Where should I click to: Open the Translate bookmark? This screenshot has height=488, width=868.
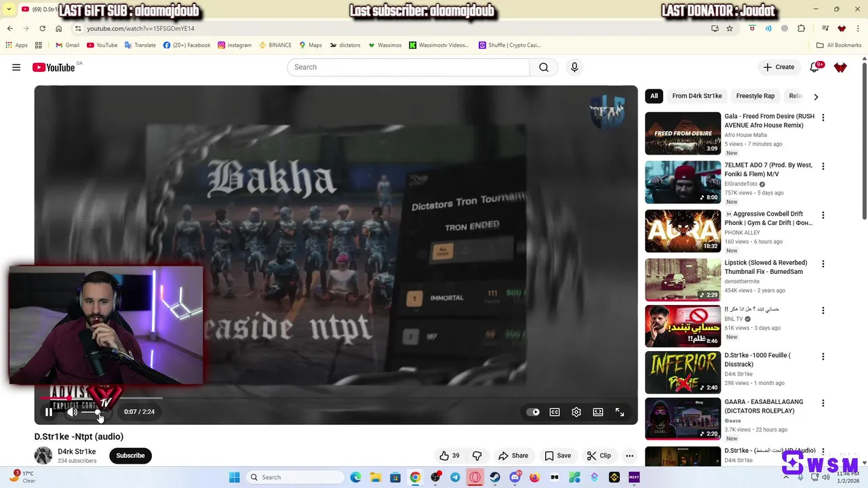click(x=140, y=45)
